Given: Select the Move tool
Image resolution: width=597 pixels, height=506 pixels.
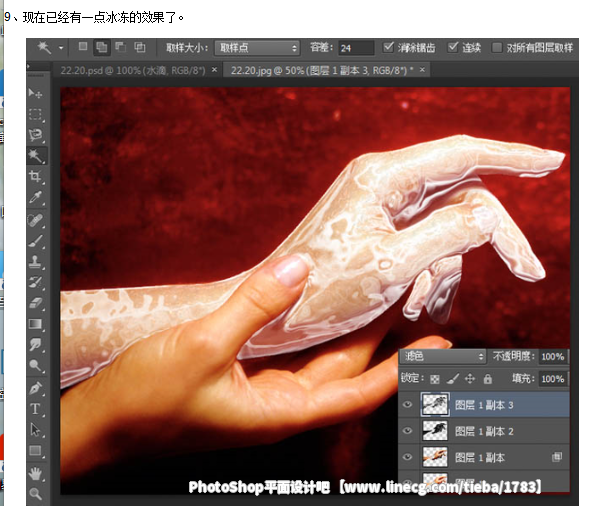Looking at the screenshot, I should tap(35, 93).
